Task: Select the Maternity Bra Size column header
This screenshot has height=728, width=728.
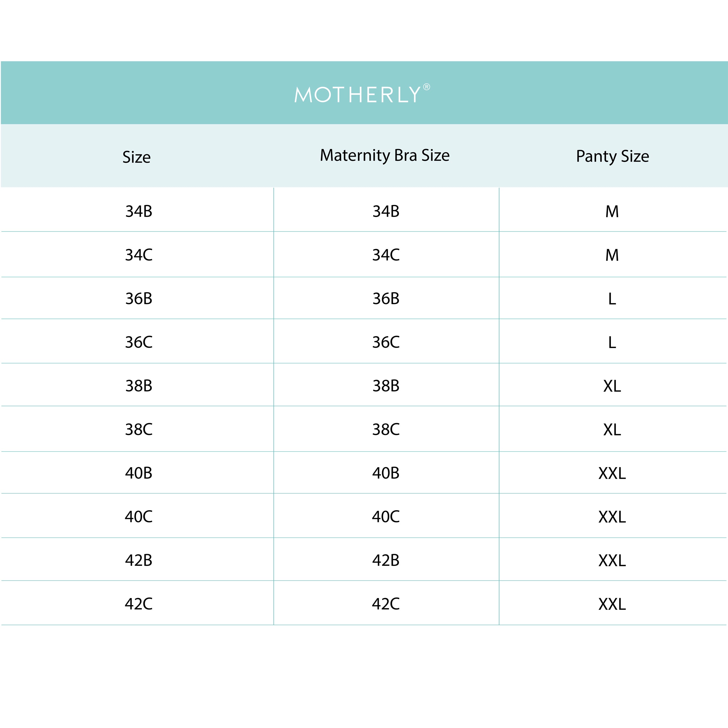Action: (385, 155)
